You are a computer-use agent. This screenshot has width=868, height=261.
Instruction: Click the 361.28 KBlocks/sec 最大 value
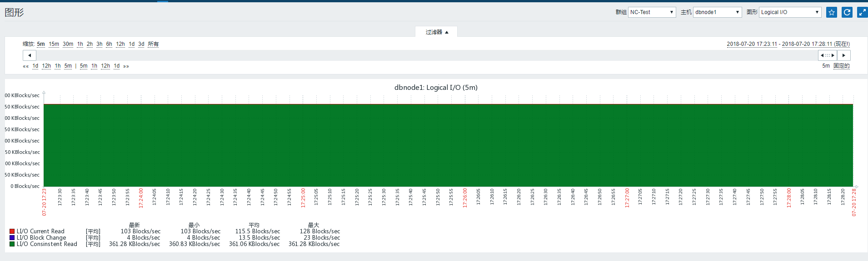click(314, 244)
